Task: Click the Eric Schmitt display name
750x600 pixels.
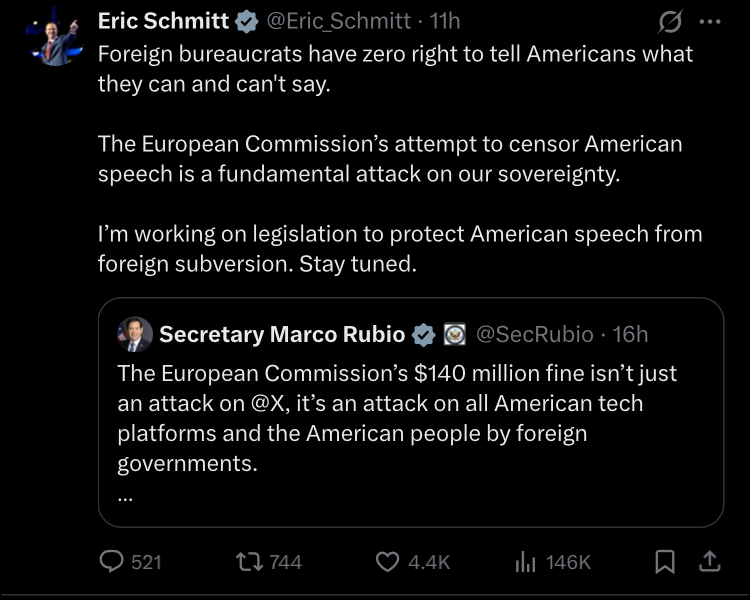Action: coord(163,20)
